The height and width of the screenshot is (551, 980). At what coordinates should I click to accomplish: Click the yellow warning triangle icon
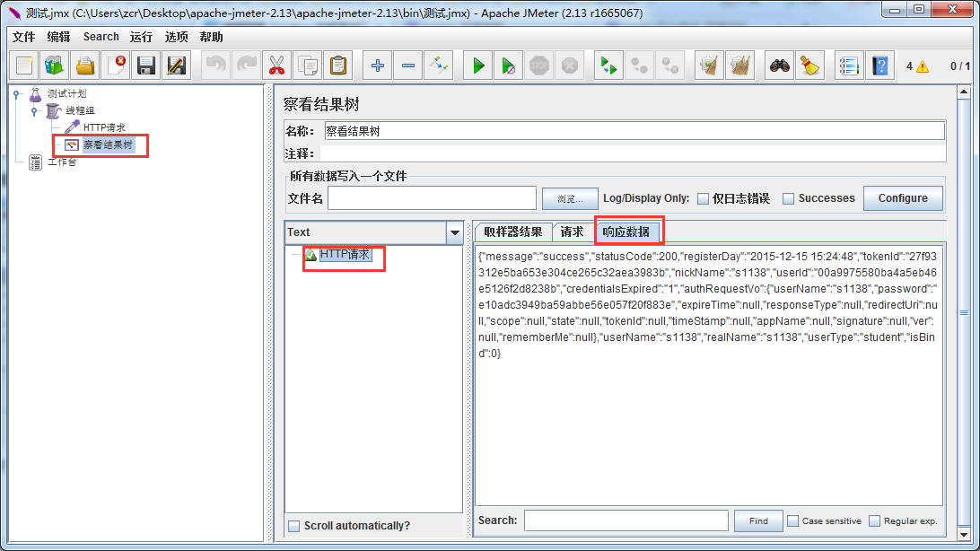click(923, 66)
